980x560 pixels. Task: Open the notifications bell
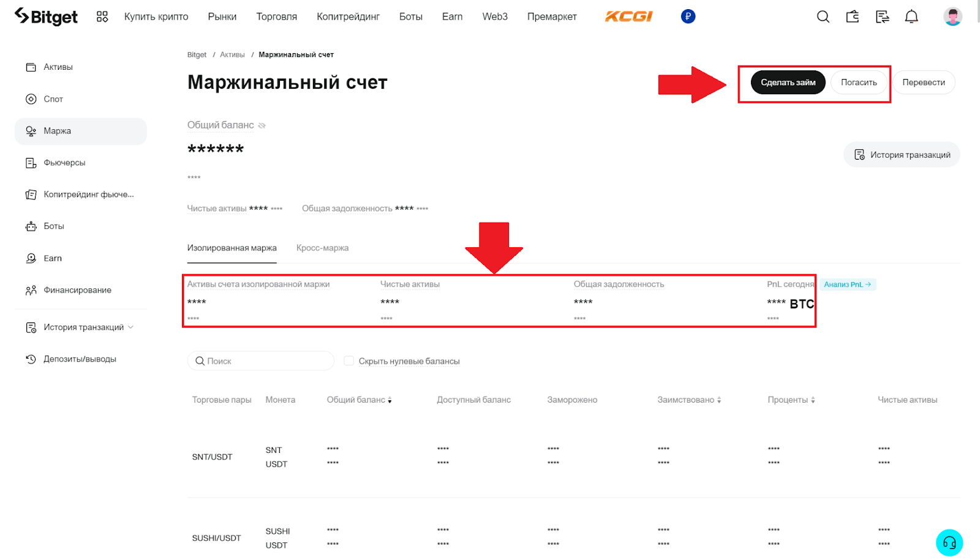[911, 17]
